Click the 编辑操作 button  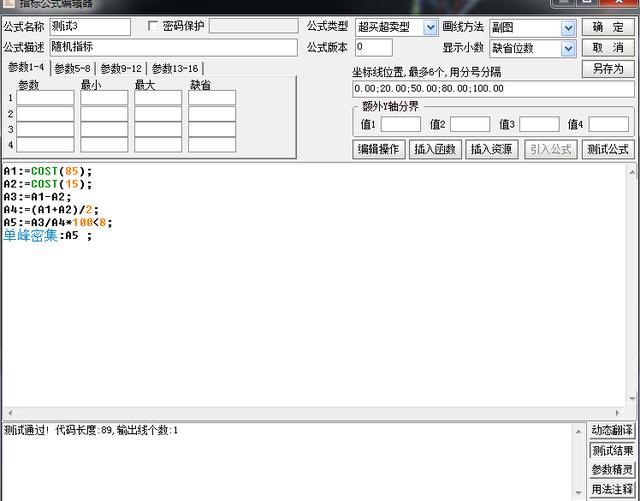[x=379, y=149]
